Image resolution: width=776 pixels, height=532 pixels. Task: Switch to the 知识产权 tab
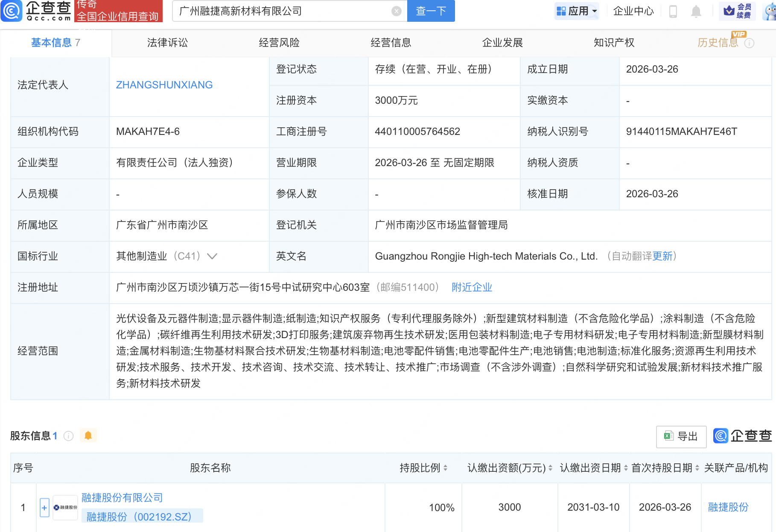click(614, 43)
